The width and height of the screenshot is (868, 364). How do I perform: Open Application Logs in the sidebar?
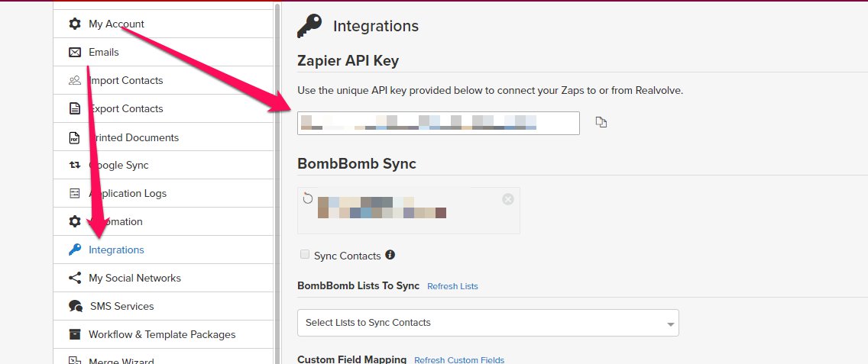click(164, 193)
